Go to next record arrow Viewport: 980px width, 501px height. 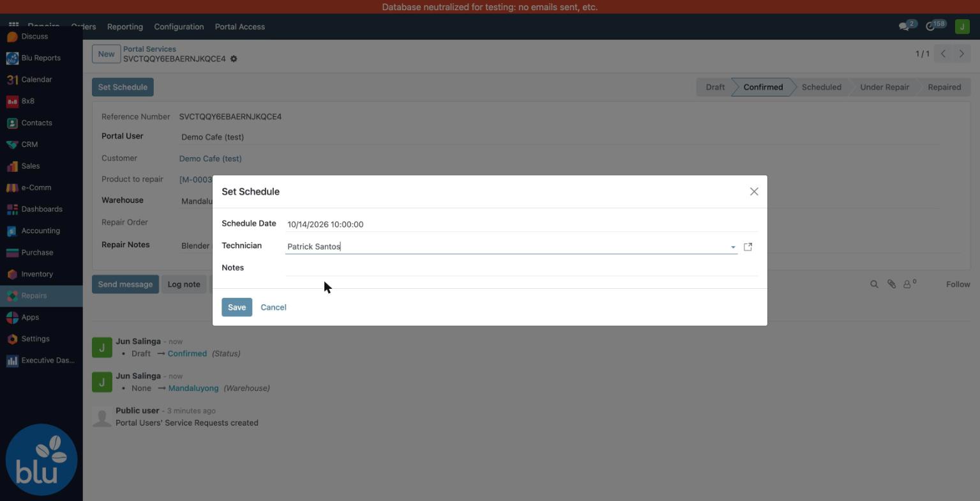coord(961,54)
